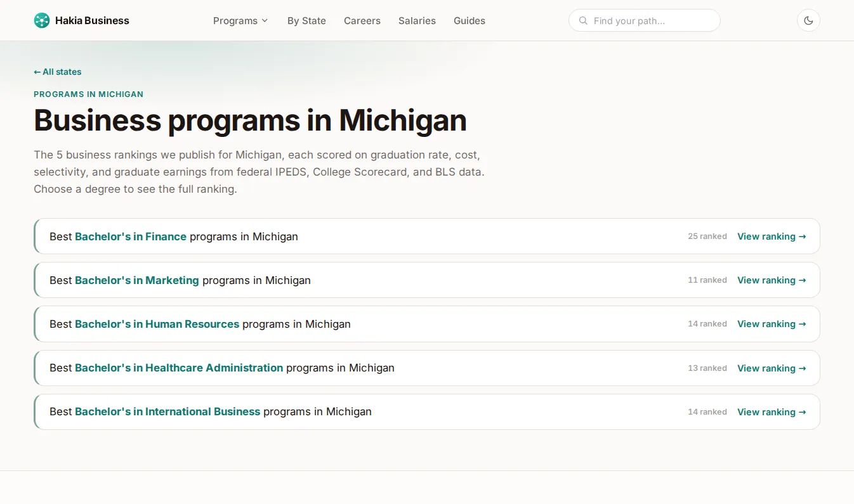Click '25 ranked' text in Finance row
This screenshot has width=854, height=504.
tap(707, 236)
